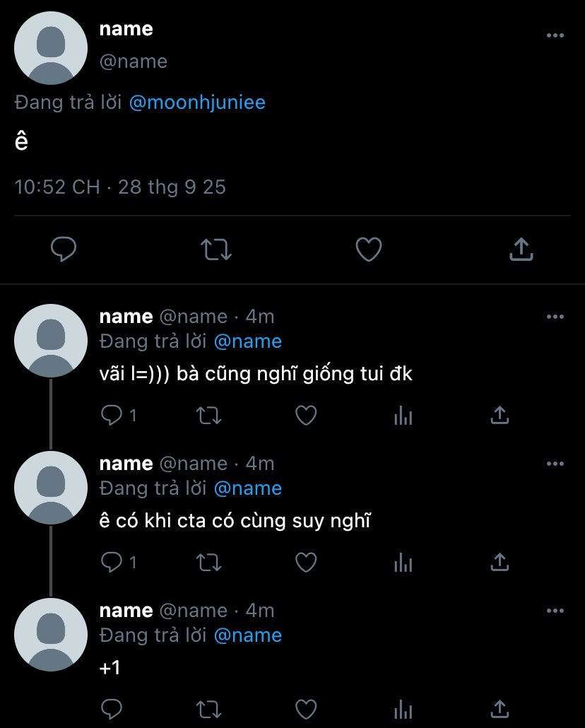Reply to the main tweet "ê"
This screenshot has width=585, height=728.
(x=64, y=249)
